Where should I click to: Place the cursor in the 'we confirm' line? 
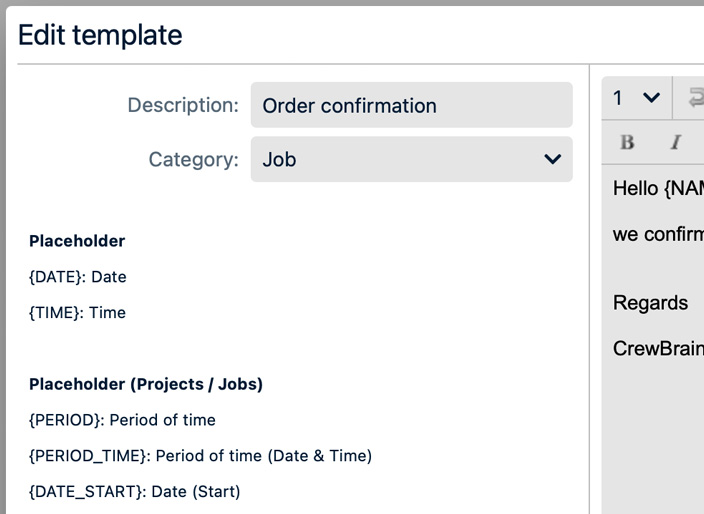click(x=657, y=235)
